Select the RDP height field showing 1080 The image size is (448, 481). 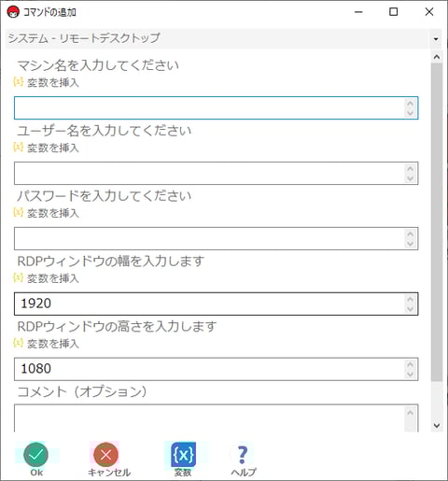tap(216, 369)
